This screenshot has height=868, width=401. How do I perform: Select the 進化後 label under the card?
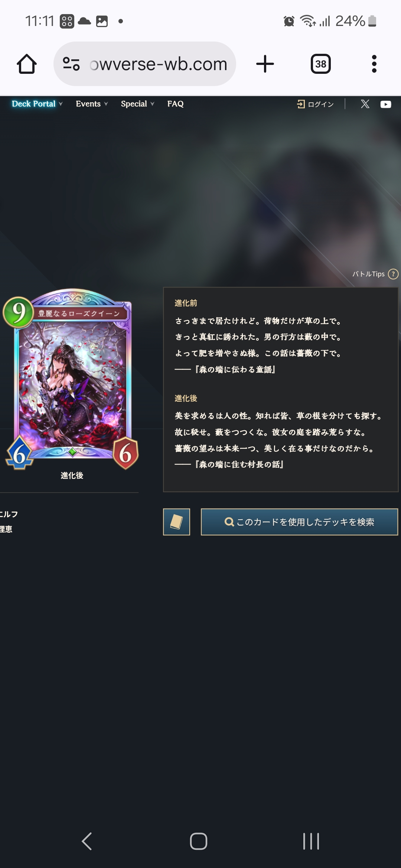pyautogui.click(x=72, y=476)
